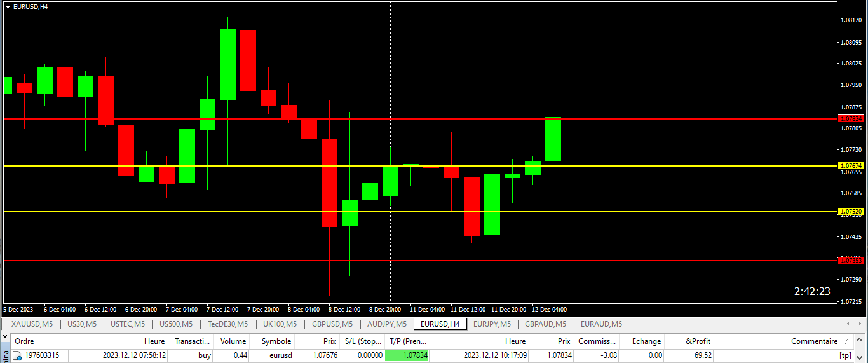Switch to the GBPUSD,M5 chart tab
This screenshot has width=868, height=363.
coord(331,324)
